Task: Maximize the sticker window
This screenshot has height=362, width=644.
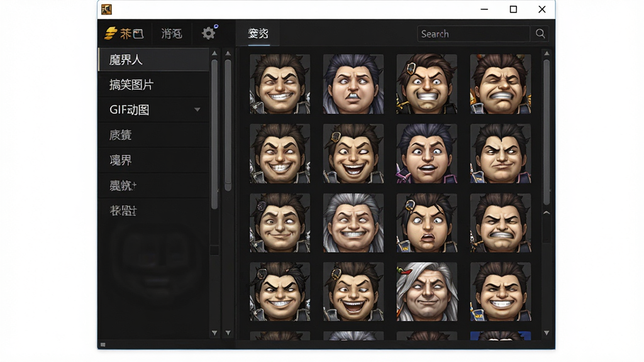Action: (513, 9)
